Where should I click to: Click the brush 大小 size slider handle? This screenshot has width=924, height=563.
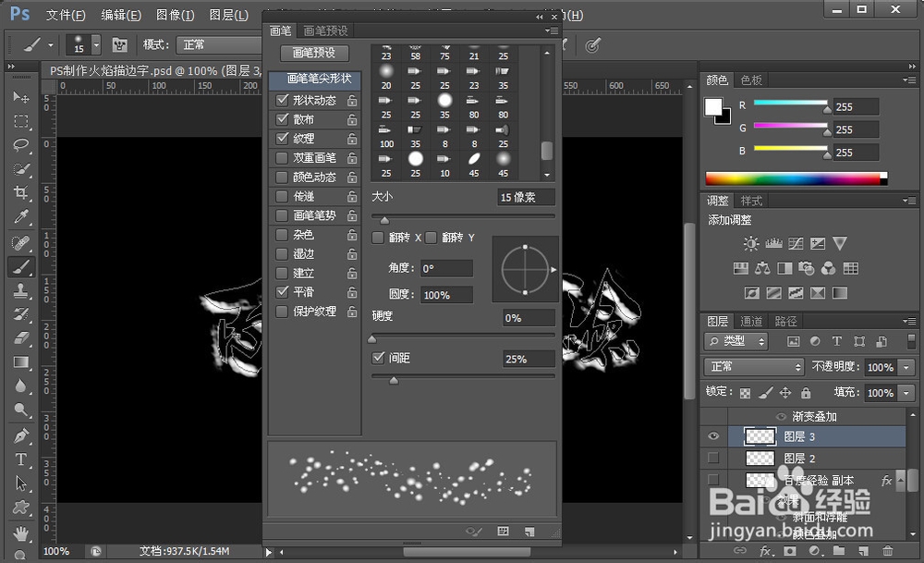click(384, 220)
